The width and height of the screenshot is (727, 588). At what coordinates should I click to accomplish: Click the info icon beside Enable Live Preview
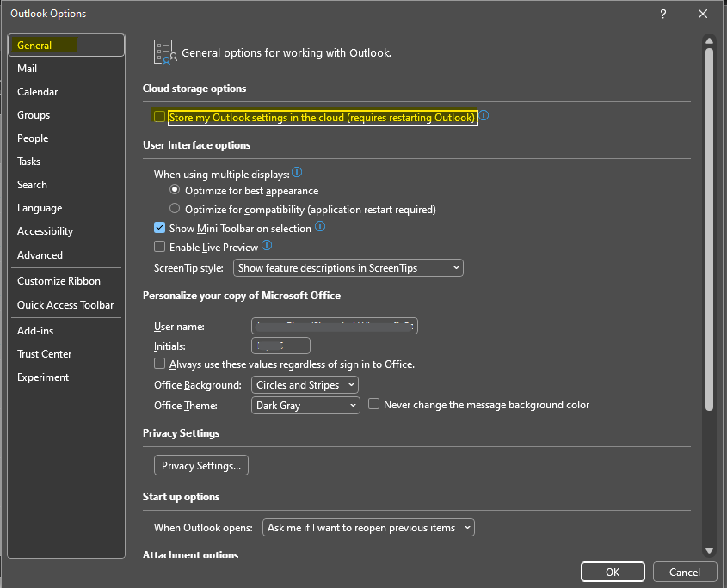267,246
